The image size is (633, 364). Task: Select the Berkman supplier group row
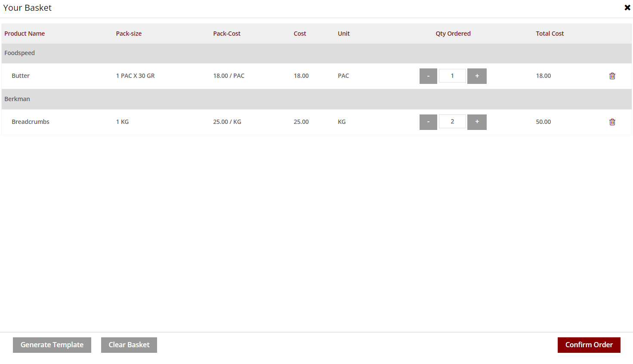click(x=17, y=99)
